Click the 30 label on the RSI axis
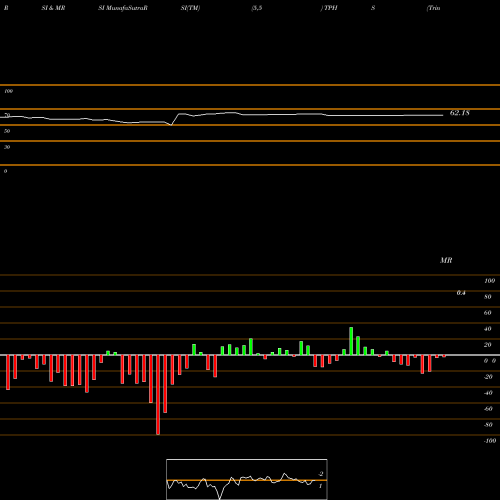Screen dimensions: 500x500 7,147
